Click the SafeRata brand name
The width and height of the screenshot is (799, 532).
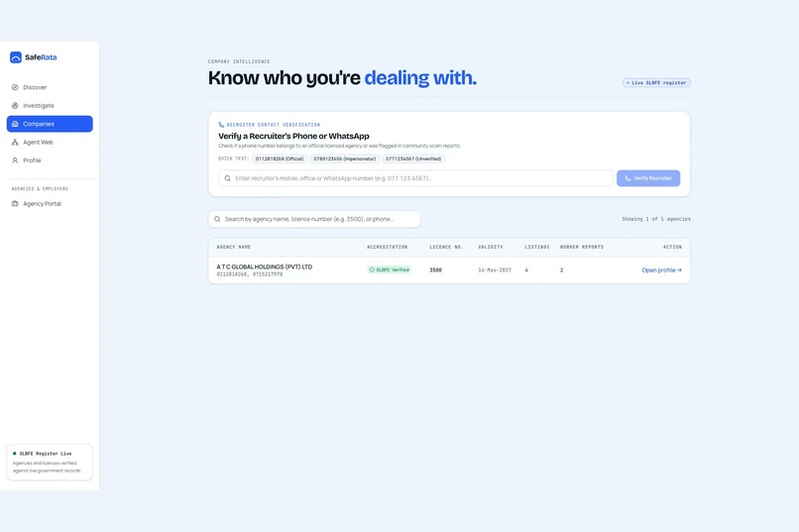(x=41, y=57)
